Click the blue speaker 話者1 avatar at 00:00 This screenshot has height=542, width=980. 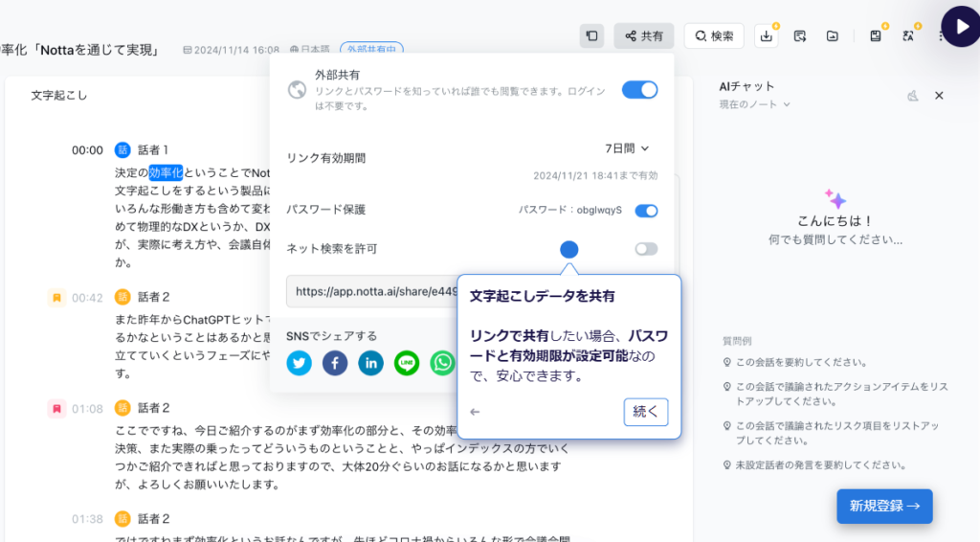[x=122, y=150]
